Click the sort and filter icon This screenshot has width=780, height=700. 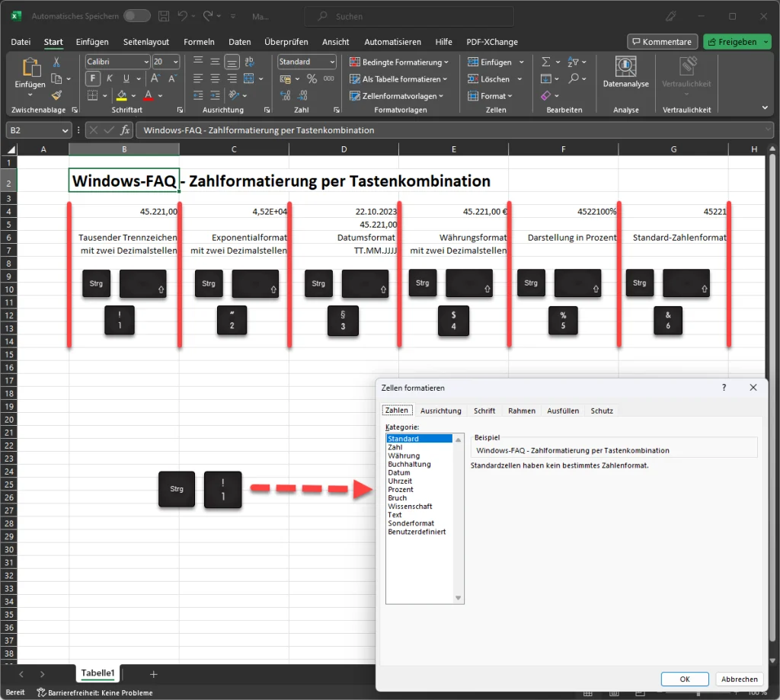click(x=573, y=62)
